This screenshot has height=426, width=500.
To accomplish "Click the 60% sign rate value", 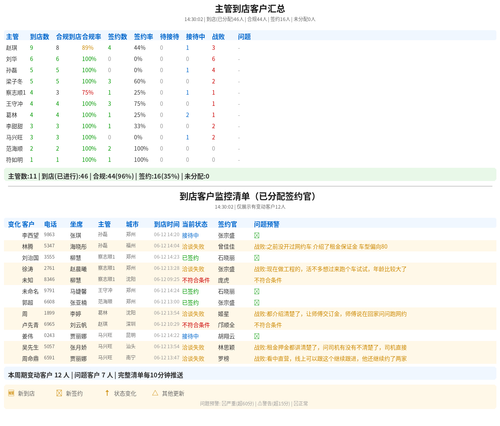I will pyautogui.click(x=140, y=81).
